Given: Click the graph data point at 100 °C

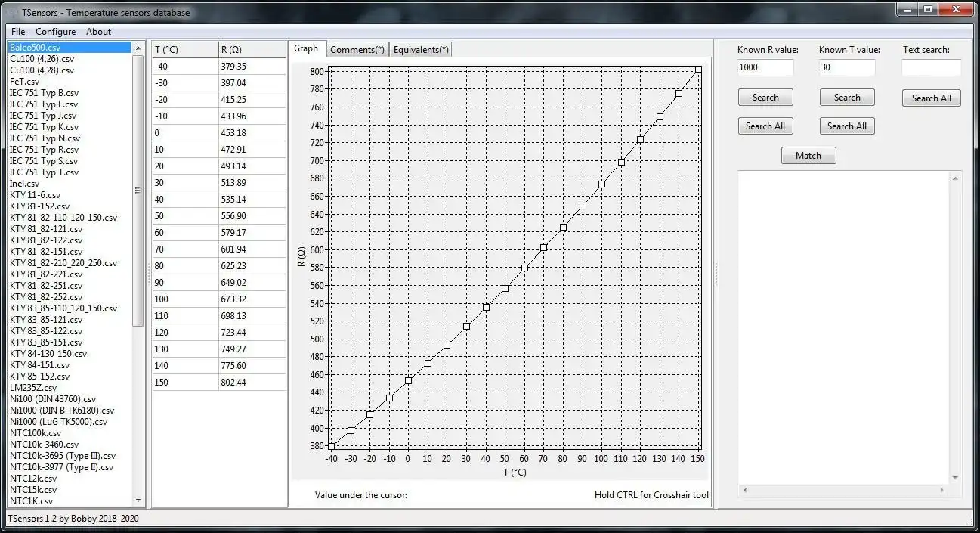Looking at the screenshot, I should [x=601, y=184].
